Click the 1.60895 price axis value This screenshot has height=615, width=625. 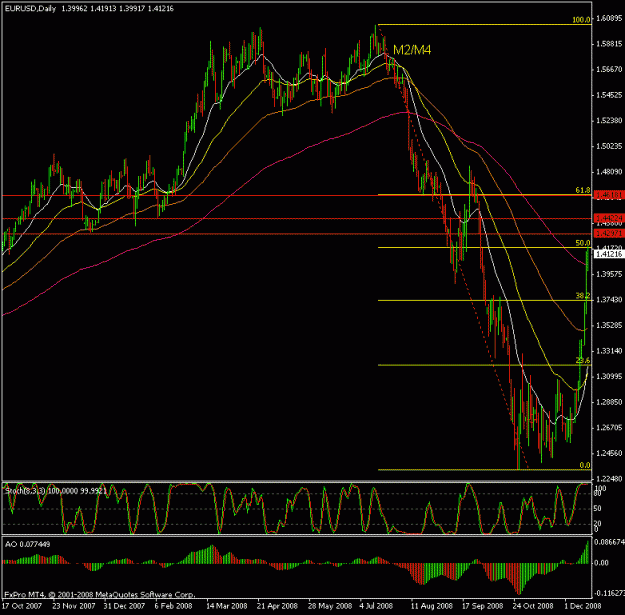pyautogui.click(x=609, y=18)
